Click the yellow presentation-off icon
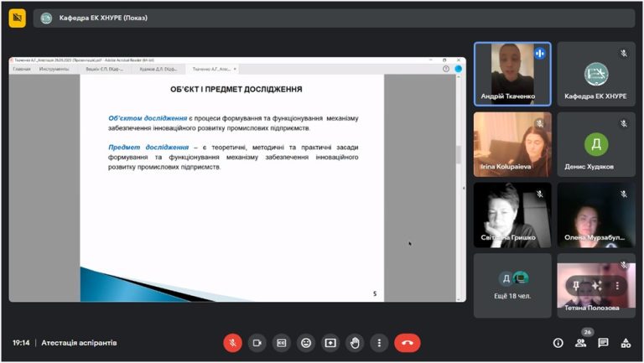Image resolution: width=644 pixels, height=363 pixels. coord(17,18)
